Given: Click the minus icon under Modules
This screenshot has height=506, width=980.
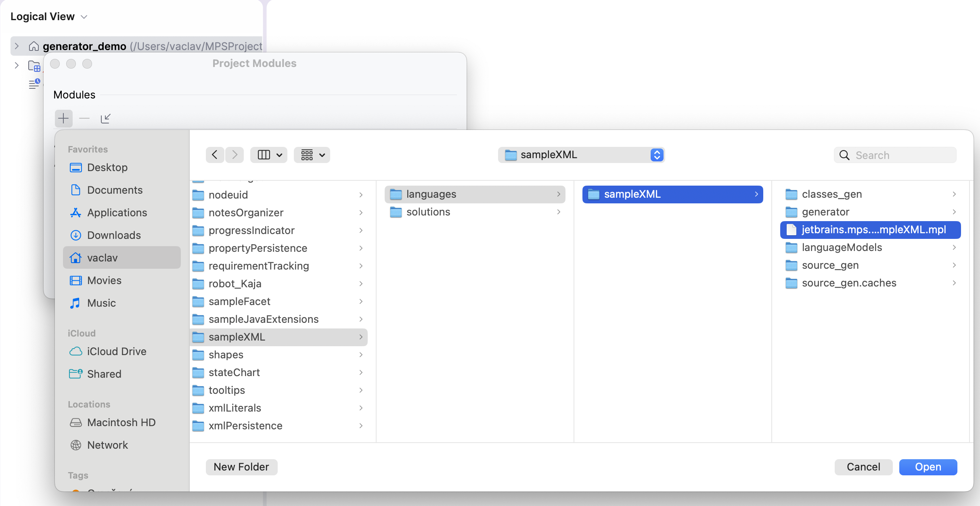Looking at the screenshot, I should (84, 118).
